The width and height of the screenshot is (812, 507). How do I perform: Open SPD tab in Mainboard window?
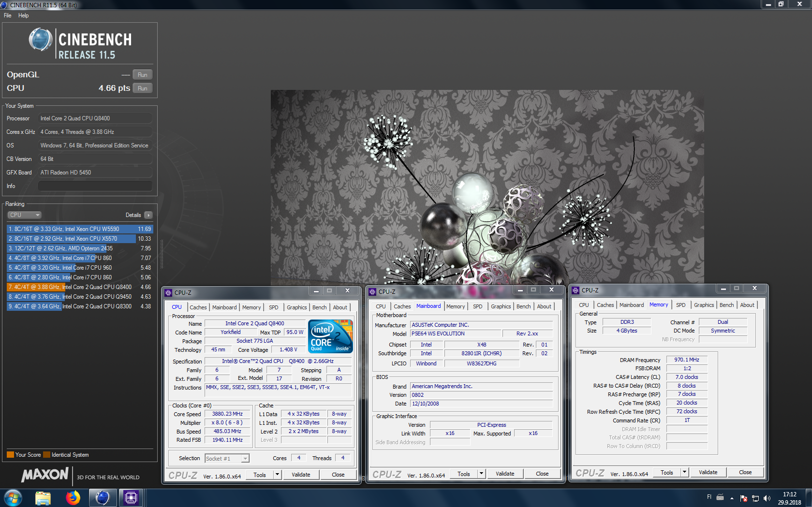[x=478, y=306]
